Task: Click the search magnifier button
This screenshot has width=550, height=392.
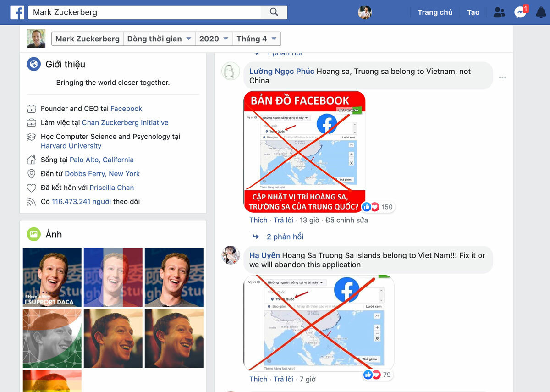Action: point(274,12)
